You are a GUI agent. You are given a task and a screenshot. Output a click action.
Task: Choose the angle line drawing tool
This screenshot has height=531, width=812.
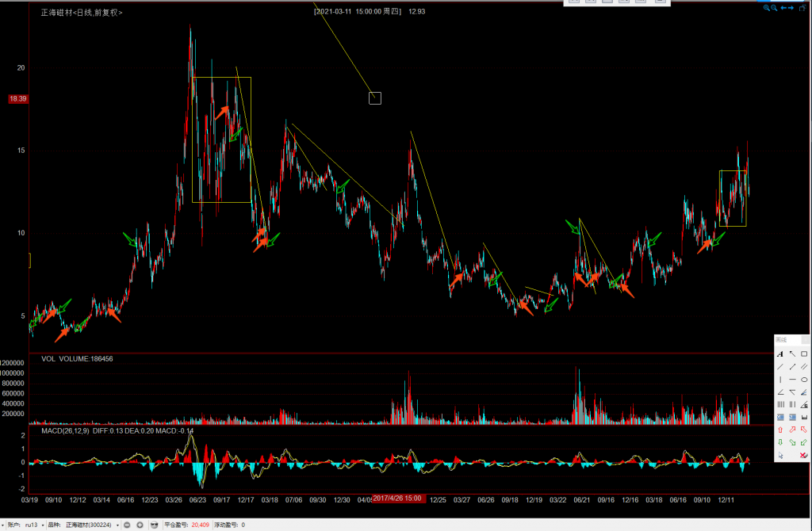click(x=780, y=392)
